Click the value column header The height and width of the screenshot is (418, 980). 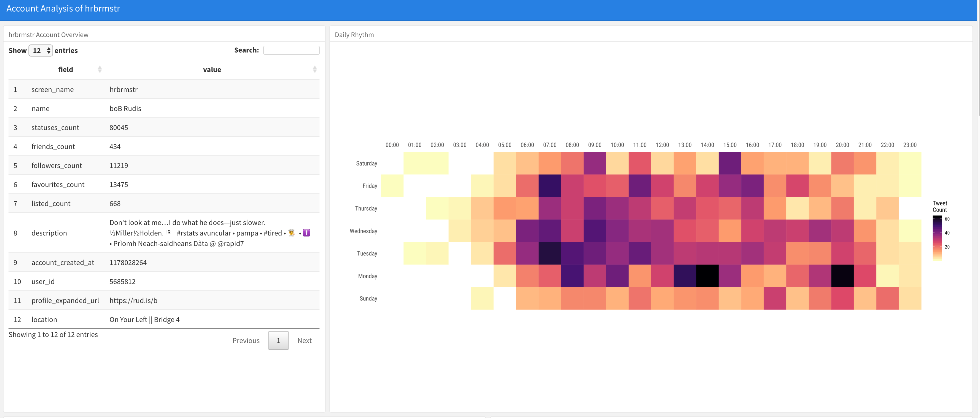[x=212, y=69]
